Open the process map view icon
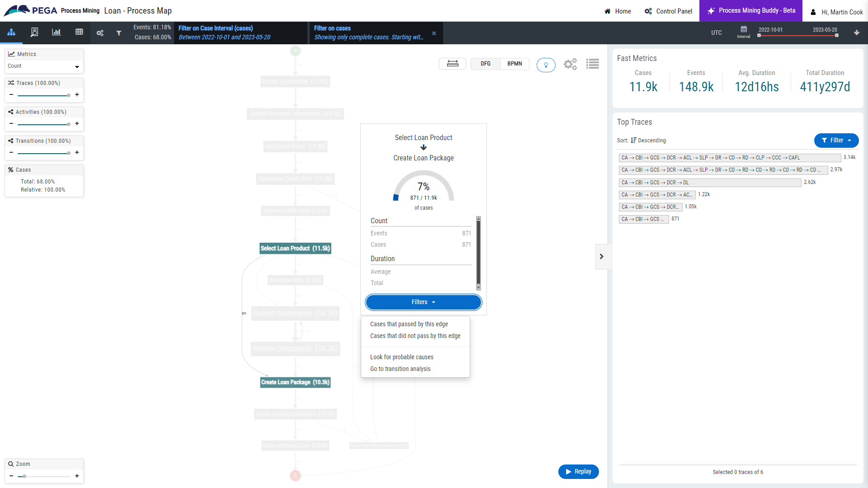 tap(11, 33)
